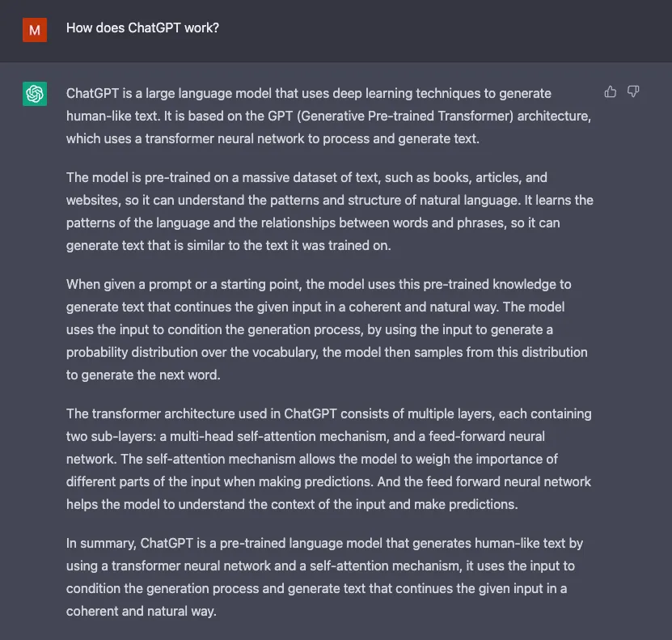Click the summary paragraph starting "In summary"
672x640 pixels.
pyautogui.click(x=323, y=577)
